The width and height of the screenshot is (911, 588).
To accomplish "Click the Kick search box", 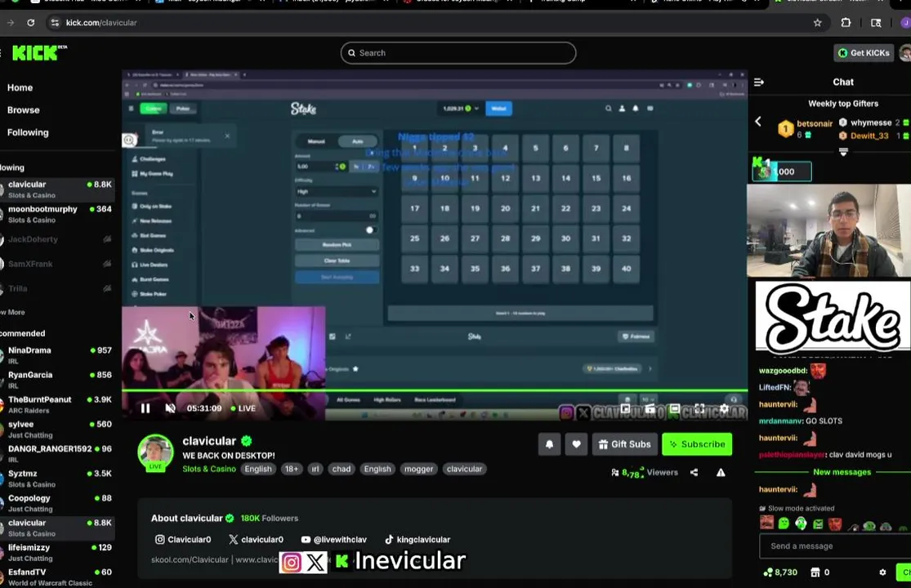I will tap(458, 53).
